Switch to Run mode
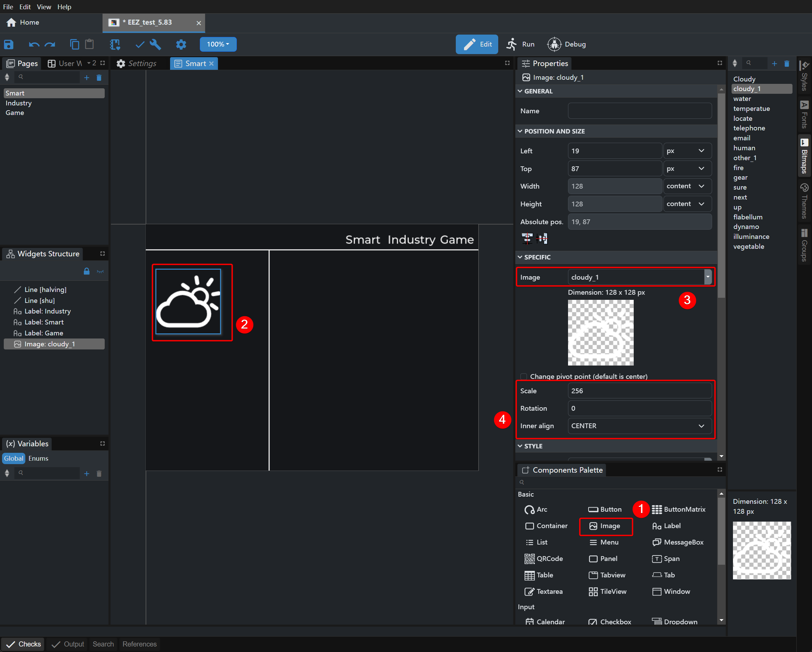Image resolution: width=812 pixels, height=652 pixels. click(521, 44)
